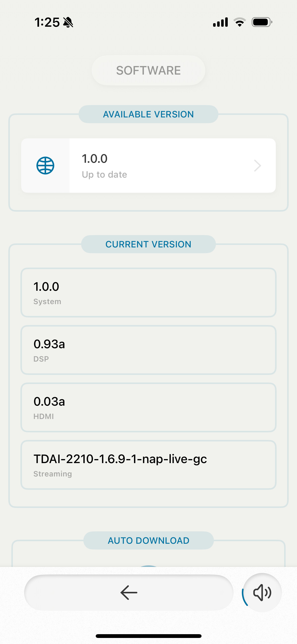Tap the cellular signal bars icon
Screen dimensions: 297x644
click(220, 22)
